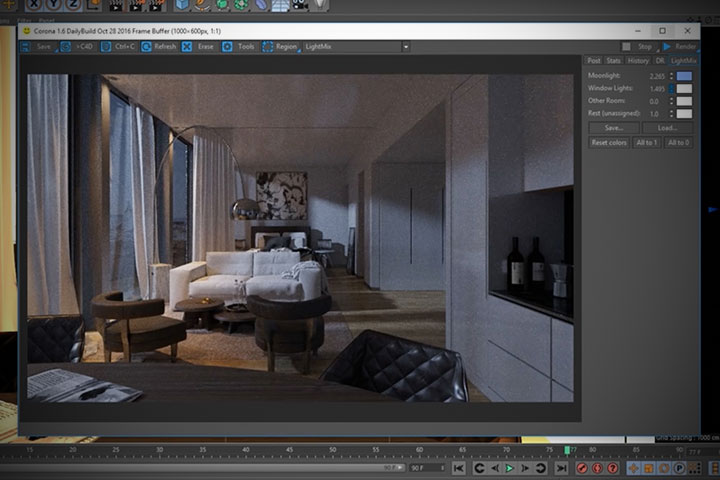Open render settings clapperboard icon (third)
This screenshot has width=720, height=480.
(156, 5)
